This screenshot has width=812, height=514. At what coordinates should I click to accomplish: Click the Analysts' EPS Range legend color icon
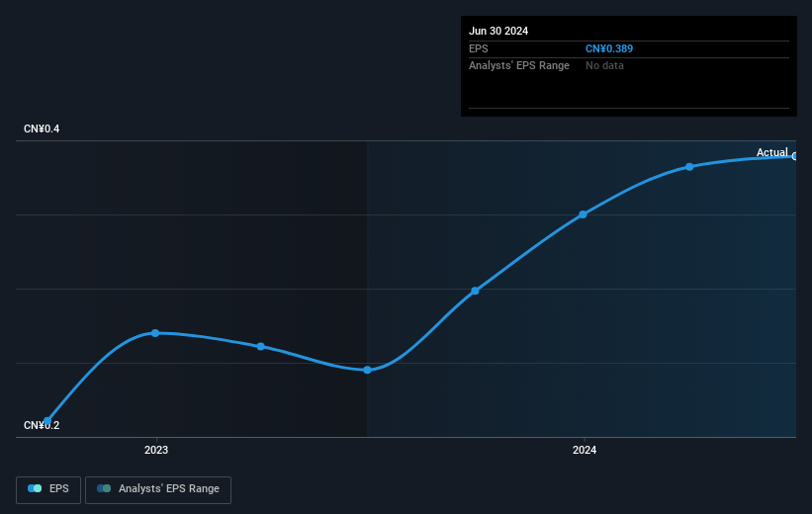point(104,488)
